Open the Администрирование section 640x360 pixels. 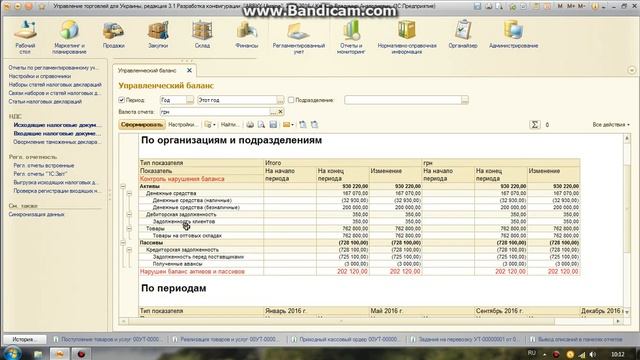tap(513, 35)
